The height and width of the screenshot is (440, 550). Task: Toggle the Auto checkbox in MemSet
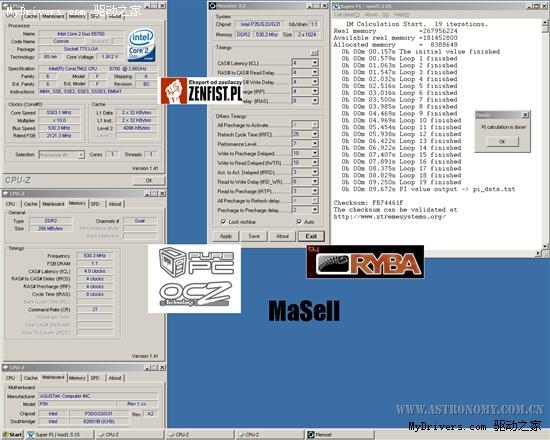(299, 222)
